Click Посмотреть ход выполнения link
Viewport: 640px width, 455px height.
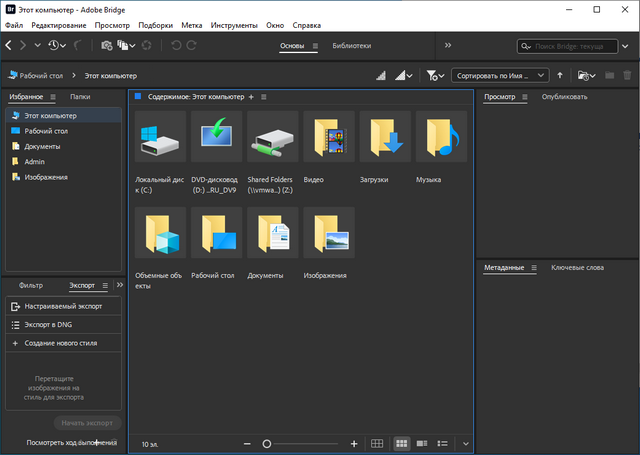click(x=71, y=442)
